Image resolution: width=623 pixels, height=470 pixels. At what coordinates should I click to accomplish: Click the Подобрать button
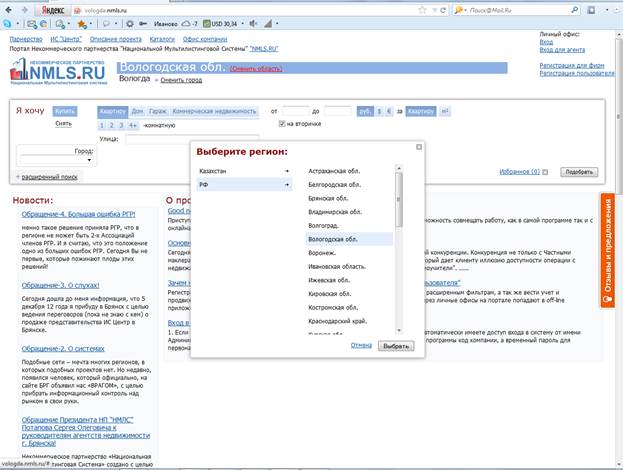tap(579, 172)
